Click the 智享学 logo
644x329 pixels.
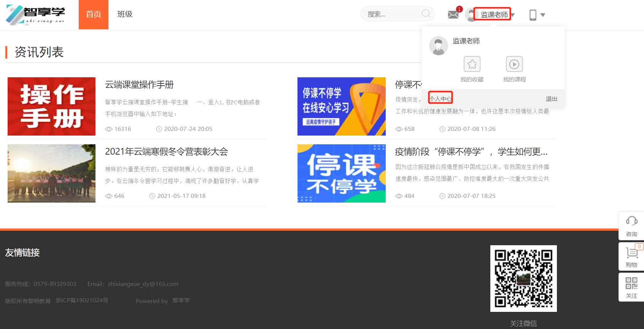pos(36,15)
